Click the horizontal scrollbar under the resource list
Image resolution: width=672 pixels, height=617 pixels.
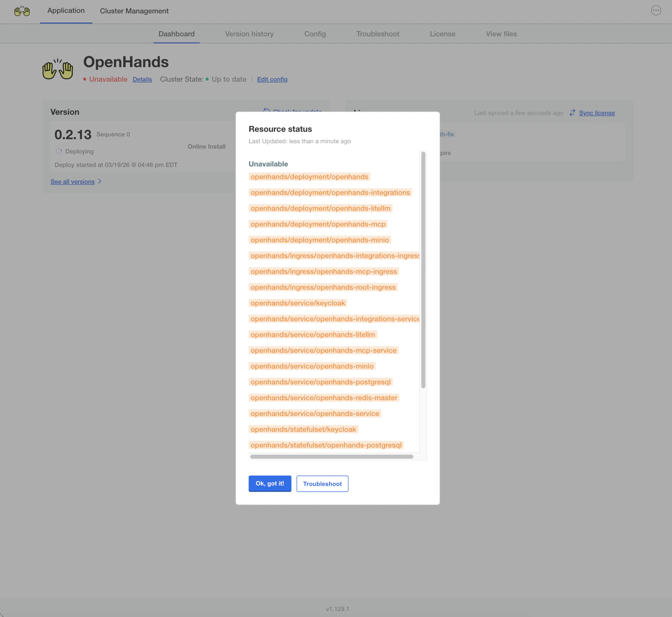pos(332,457)
